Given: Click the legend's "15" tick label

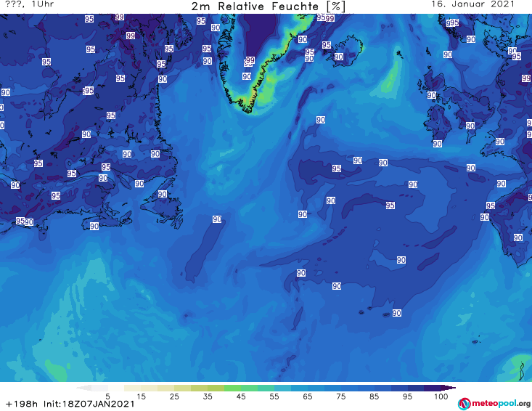Looking at the screenshot, I should point(141,396).
